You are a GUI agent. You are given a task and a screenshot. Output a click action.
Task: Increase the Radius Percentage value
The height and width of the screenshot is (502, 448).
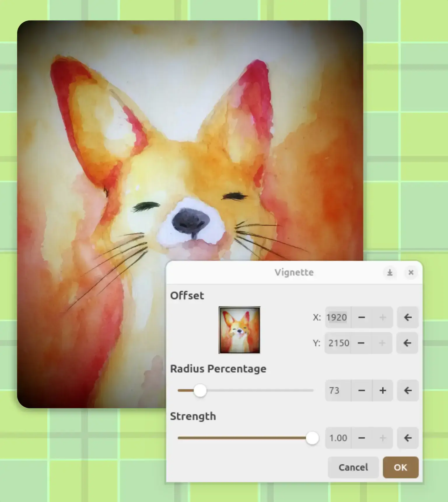[383, 391]
